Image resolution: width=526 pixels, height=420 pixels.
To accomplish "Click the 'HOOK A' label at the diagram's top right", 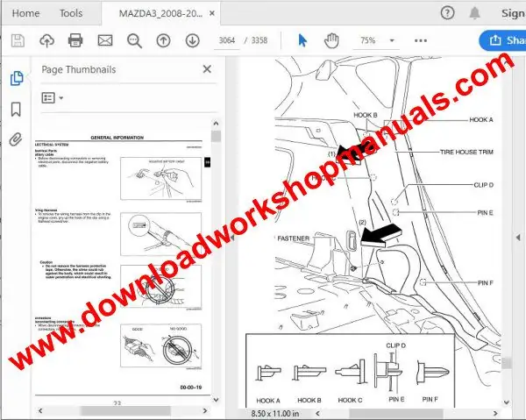I will point(481,120).
